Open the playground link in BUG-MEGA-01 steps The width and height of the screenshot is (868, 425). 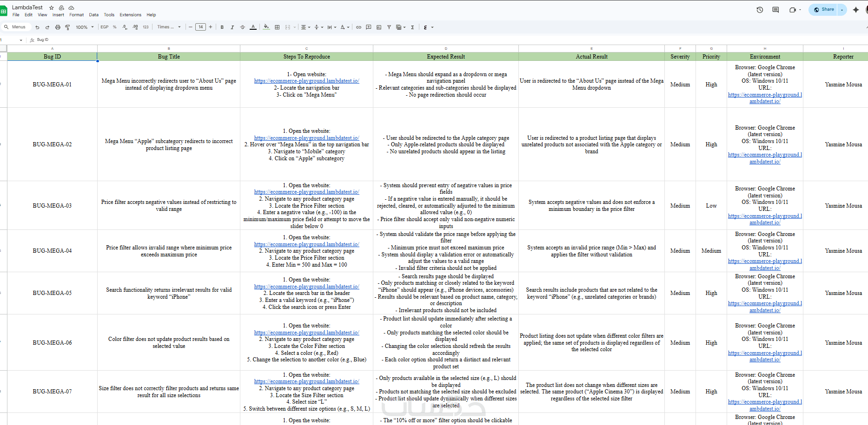coord(306,81)
